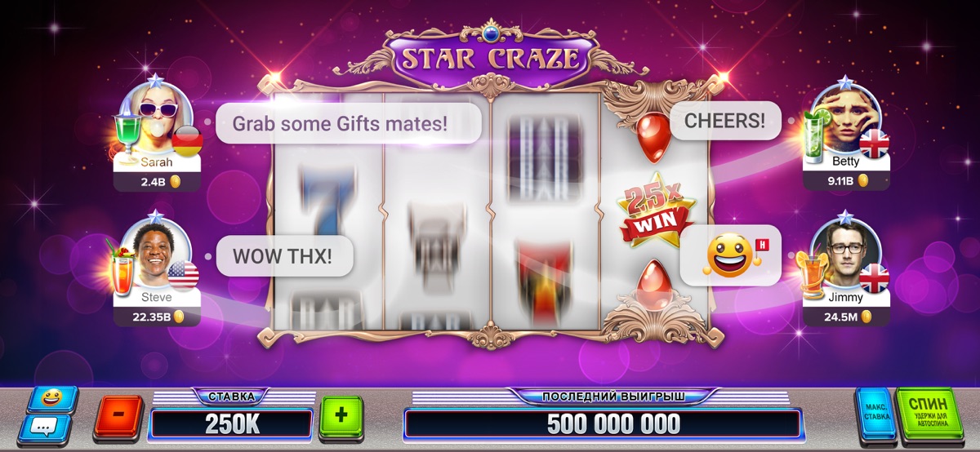Click the 250K bet amount field

[232, 424]
